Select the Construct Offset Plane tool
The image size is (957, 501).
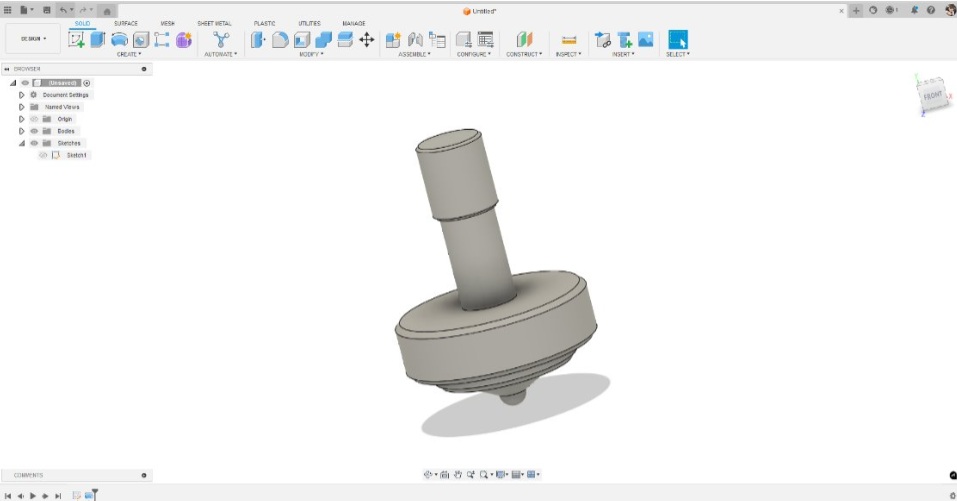click(524, 40)
